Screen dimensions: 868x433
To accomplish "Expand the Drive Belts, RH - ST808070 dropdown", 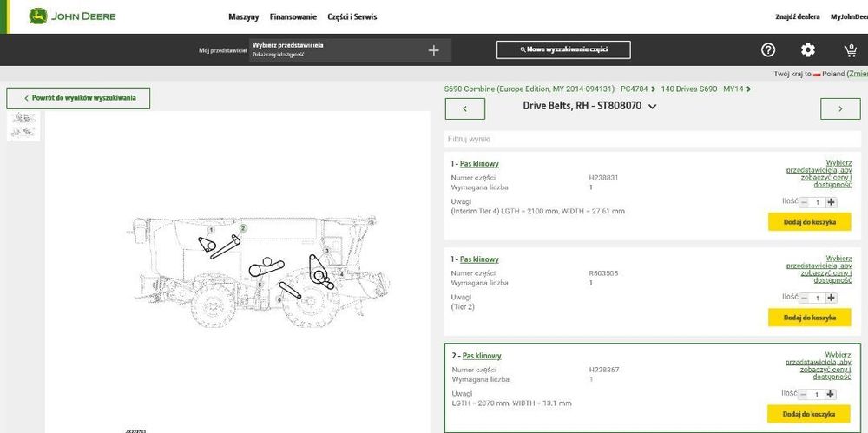I will coord(652,107).
